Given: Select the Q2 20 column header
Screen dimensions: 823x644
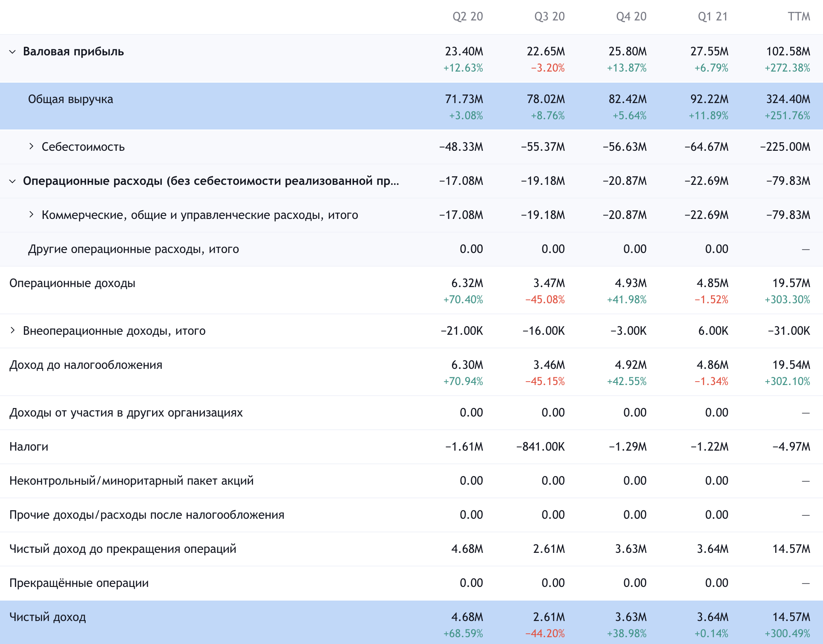Looking at the screenshot, I should [x=467, y=17].
